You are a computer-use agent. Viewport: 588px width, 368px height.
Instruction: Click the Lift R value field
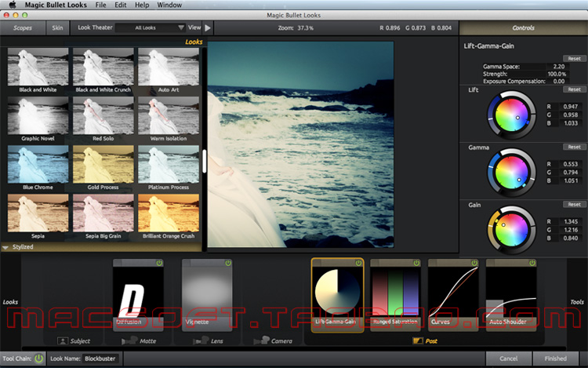pos(570,107)
